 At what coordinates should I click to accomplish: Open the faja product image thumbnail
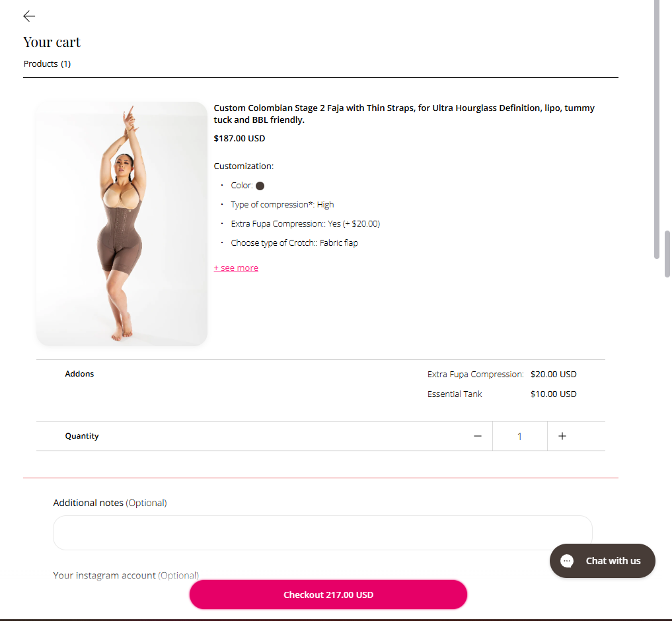tap(122, 223)
